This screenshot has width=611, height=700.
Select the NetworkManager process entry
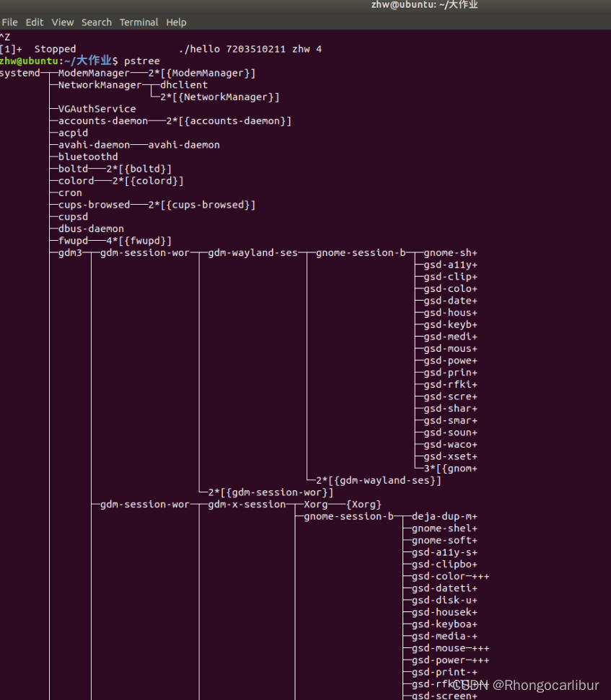click(100, 85)
